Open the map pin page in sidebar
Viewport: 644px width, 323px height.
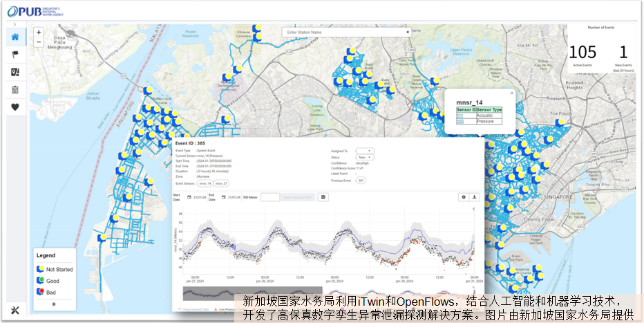[x=15, y=72]
